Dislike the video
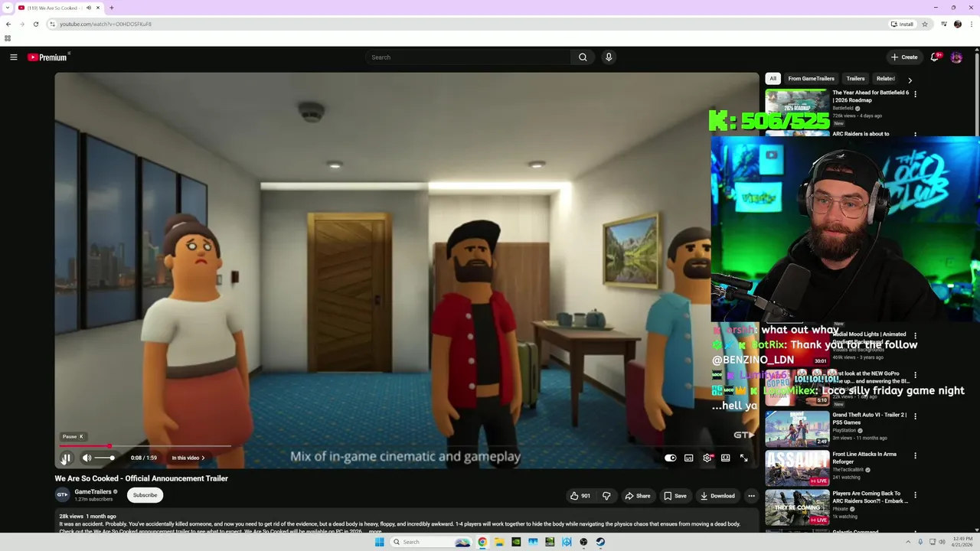 coord(606,496)
